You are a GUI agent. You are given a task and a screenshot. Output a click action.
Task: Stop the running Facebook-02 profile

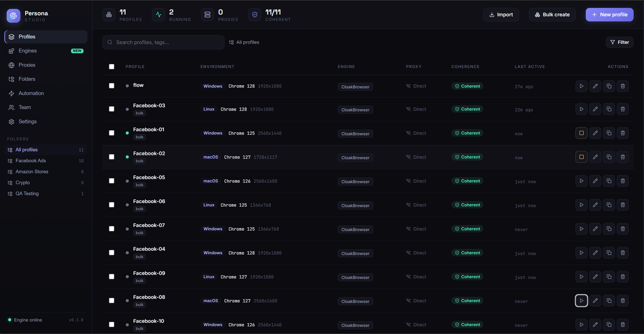point(581,157)
